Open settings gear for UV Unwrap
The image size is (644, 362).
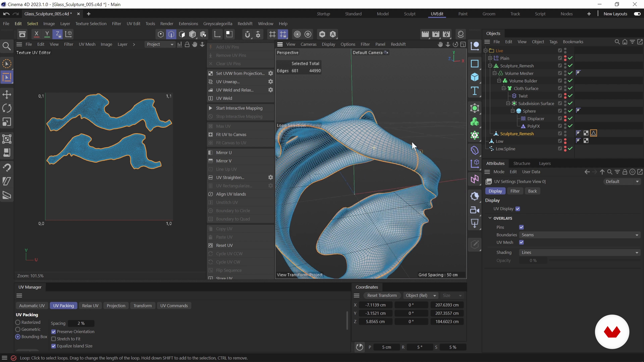tap(271, 82)
